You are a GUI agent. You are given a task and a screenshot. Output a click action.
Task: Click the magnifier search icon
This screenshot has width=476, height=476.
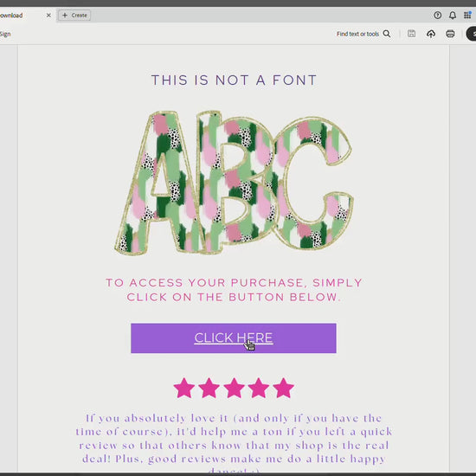[x=387, y=34]
